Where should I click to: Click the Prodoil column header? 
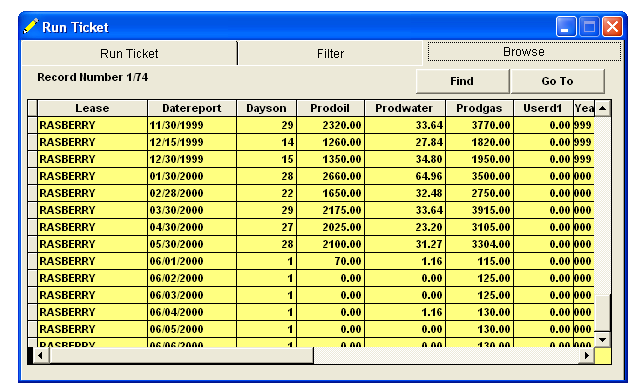tap(330, 108)
